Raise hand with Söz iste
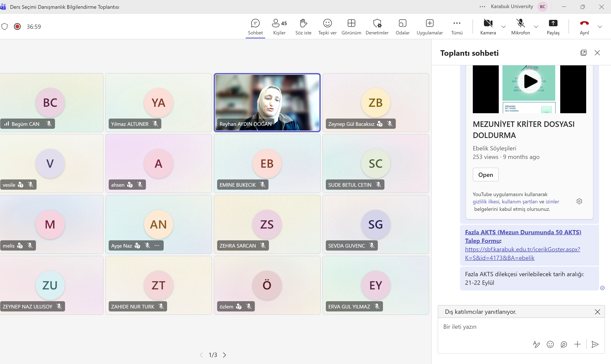 [303, 27]
